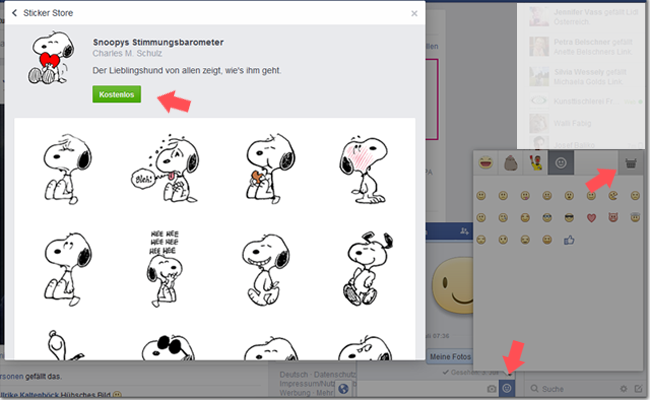The width and height of the screenshot is (650, 400).
Task: Open Ulrike Kaltenböck profile link
Action: point(29,395)
